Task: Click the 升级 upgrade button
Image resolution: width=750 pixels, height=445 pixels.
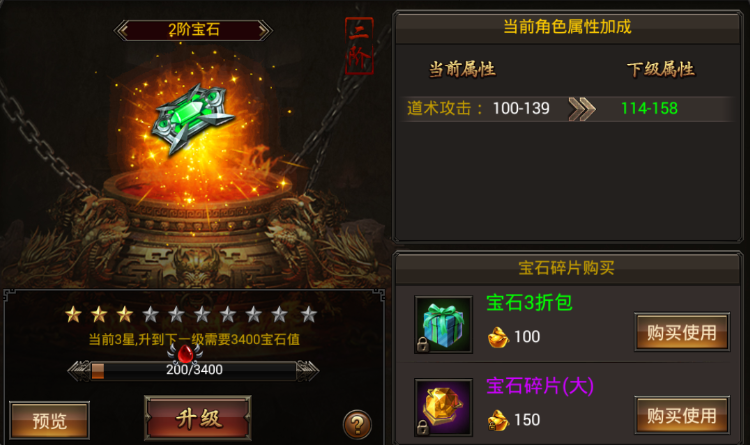Action: tap(198, 418)
